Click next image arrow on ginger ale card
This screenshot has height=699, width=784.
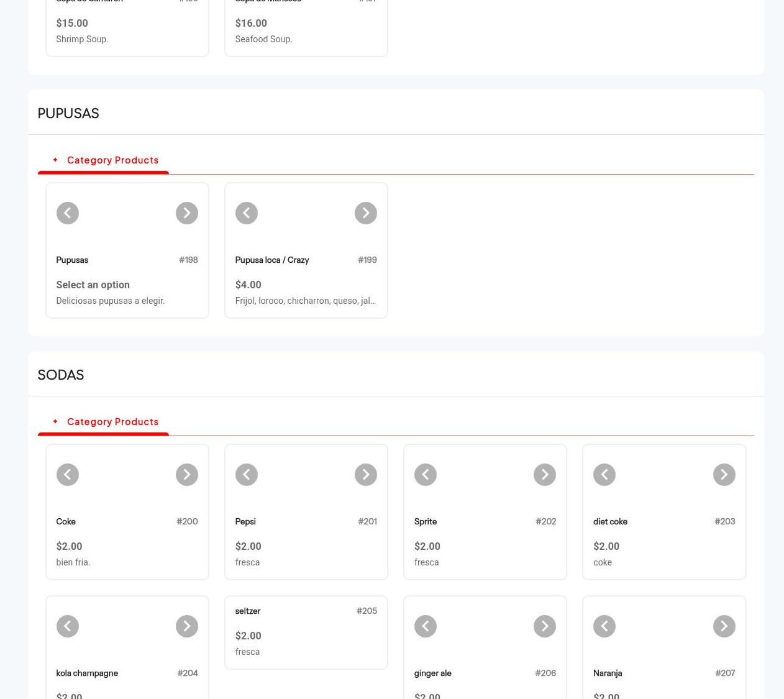pyautogui.click(x=544, y=626)
